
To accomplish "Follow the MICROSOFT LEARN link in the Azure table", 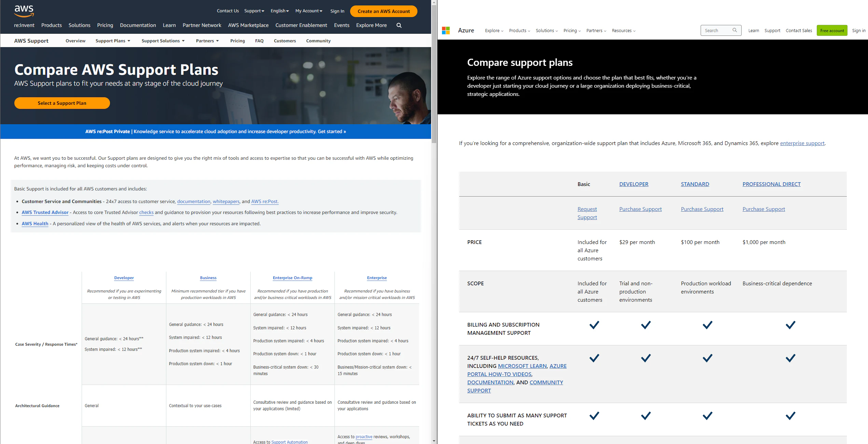I will pos(522,366).
